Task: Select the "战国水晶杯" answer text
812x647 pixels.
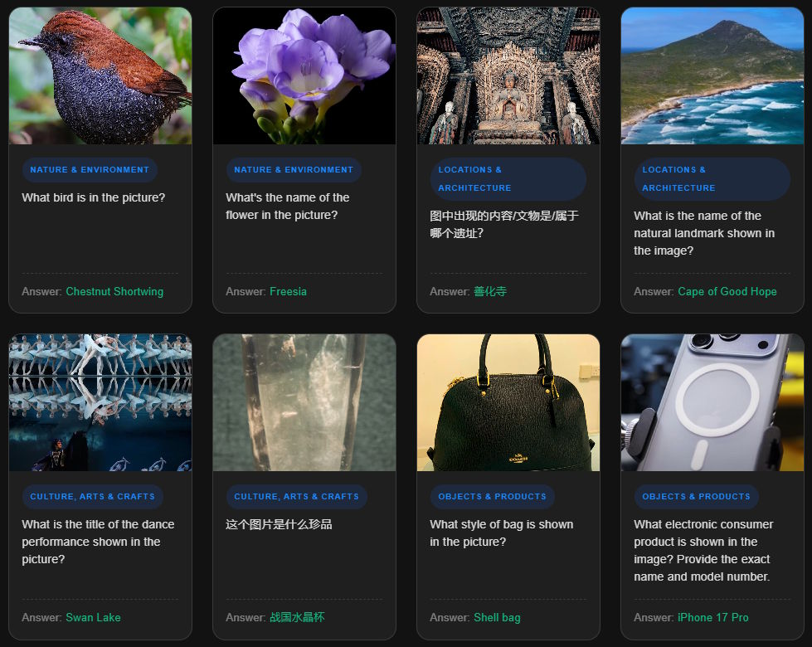Action: [297, 618]
